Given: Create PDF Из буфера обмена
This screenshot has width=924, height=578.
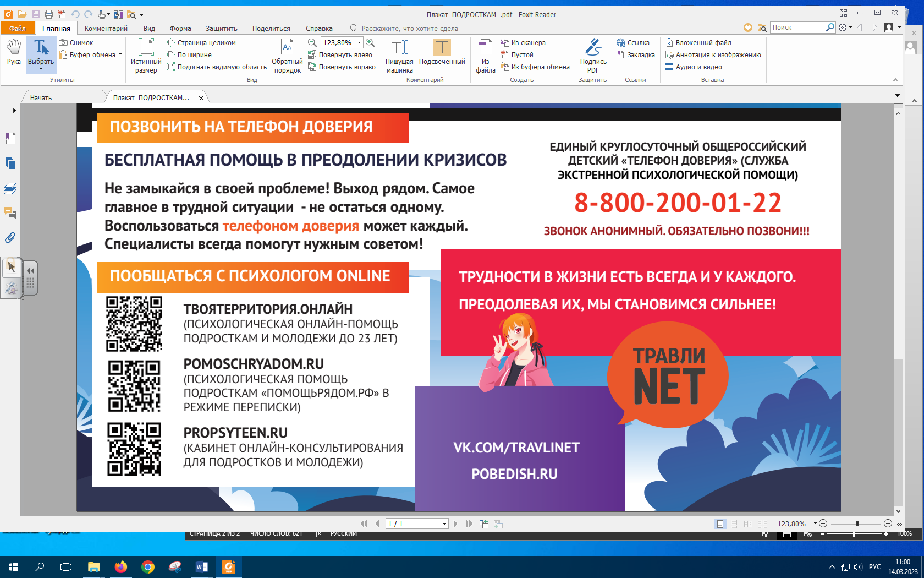Looking at the screenshot, I should [x=535, y=67].
